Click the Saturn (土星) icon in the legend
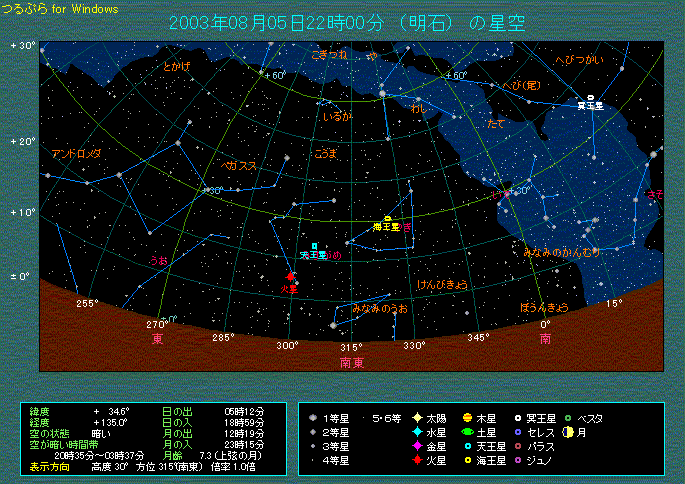Viewport: 685px width, 484px height. point(467,432)
